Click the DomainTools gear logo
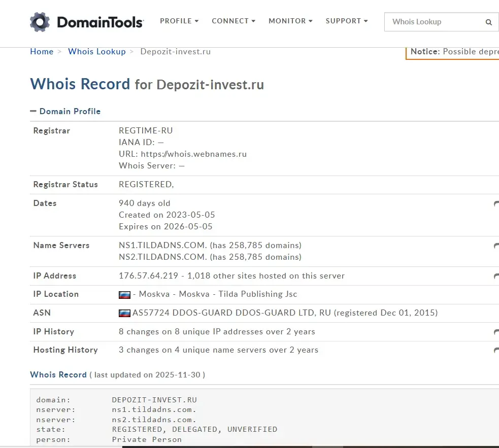Screen dimensions: 499x448 pos(40,22)
